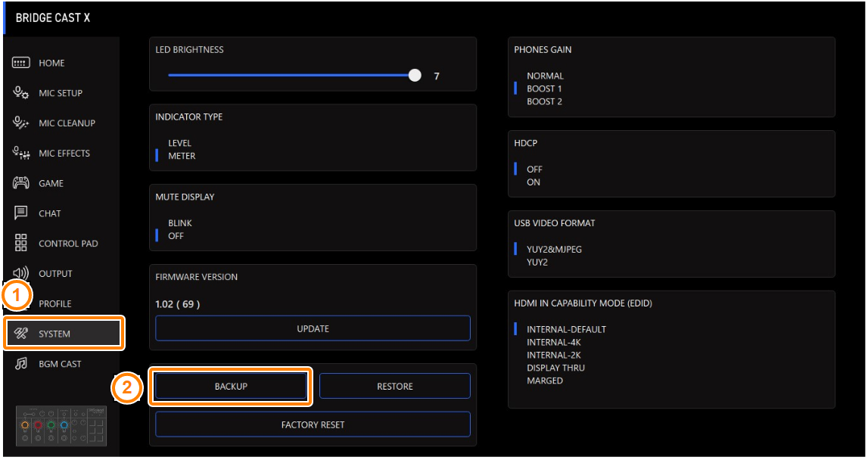This screenshot has height=460, width=868.
Task: Set mute display to BLINK
Action: [x=180, y=223]
